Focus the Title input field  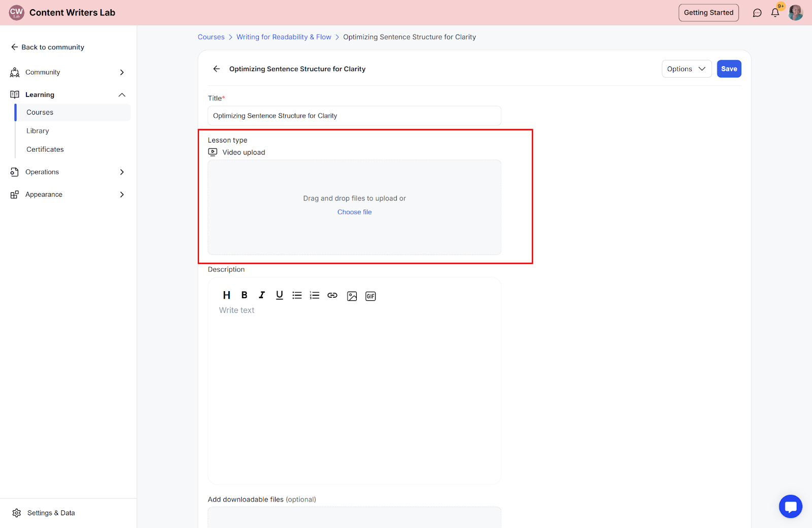tap(354, 116)
